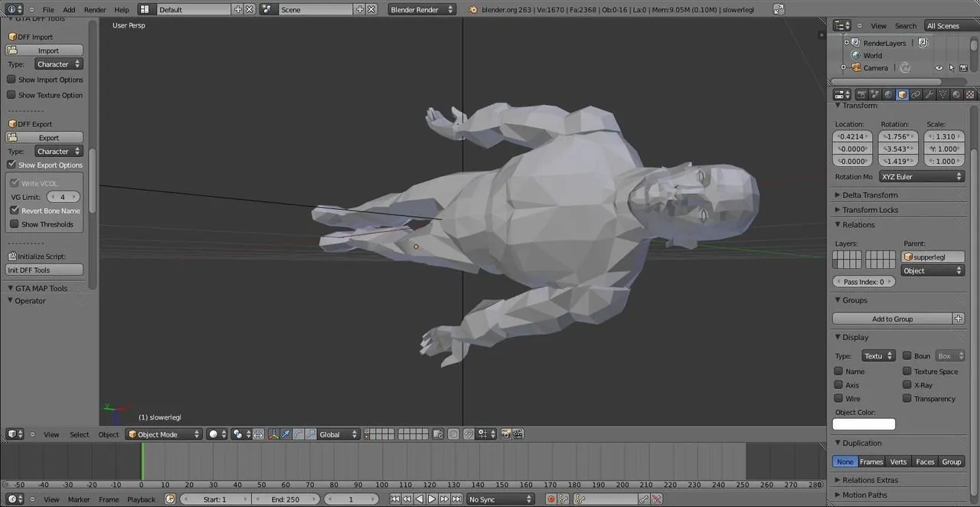980x507 pixels.
Task: Toggle Camera selectability cursor icon
Action: pyautogui.click(x=951, y=68)
